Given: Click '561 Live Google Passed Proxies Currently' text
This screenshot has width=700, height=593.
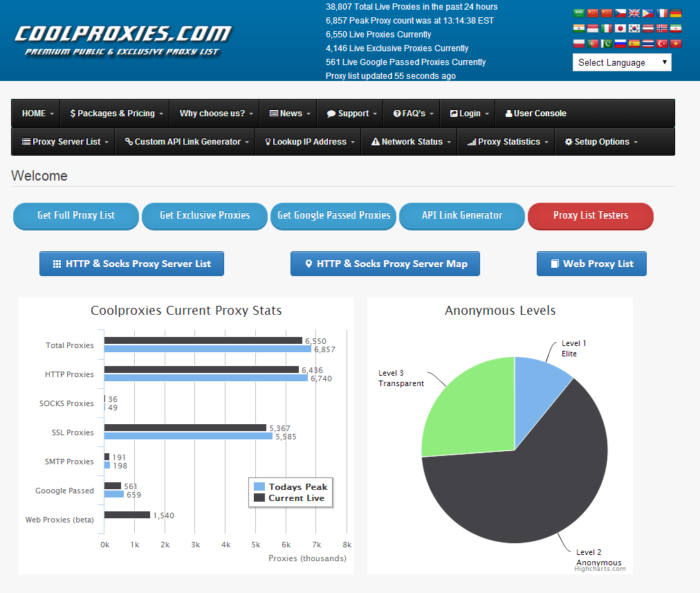Looking at the screenshot, I should [x=405, y=62].
